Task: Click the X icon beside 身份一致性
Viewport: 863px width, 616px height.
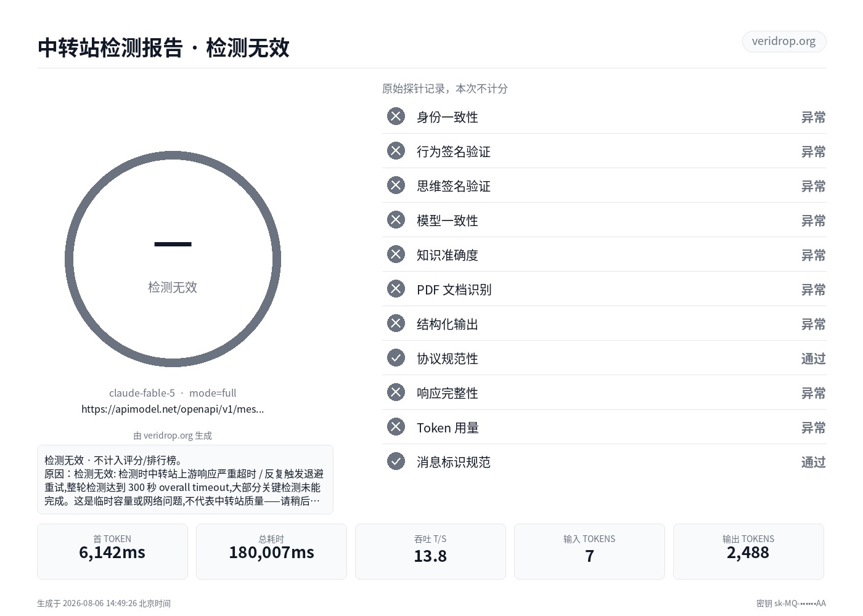Action: coord(396,116)
